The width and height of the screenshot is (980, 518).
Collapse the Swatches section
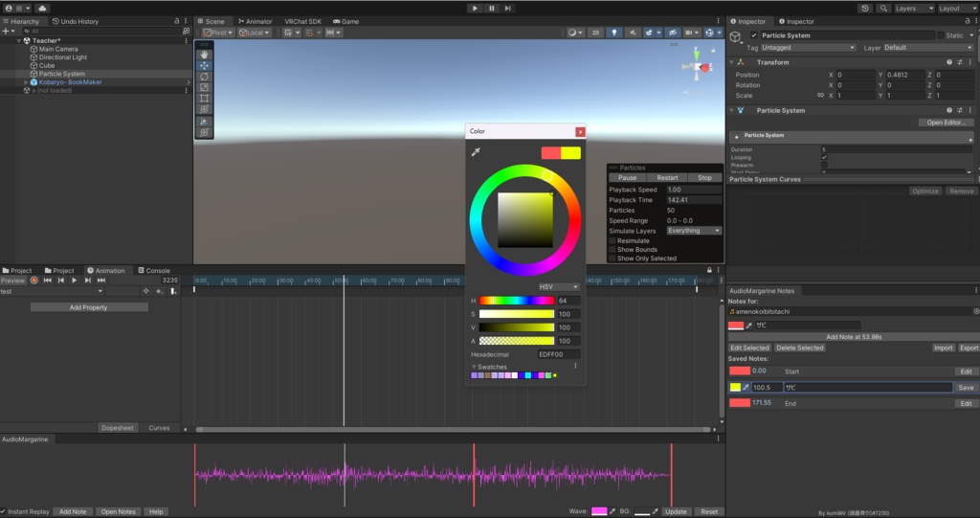(474, 368)
